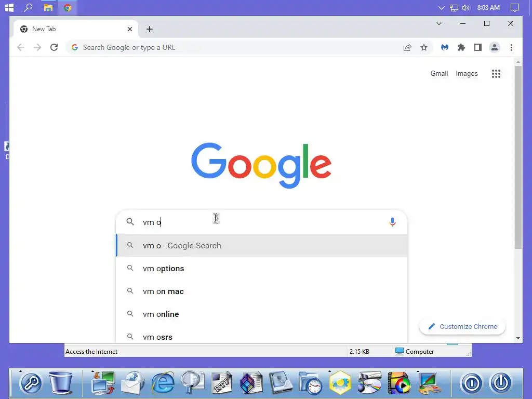Screen dimensions: 532x399
Task: Click the 8:03 AM clock
Action: pyautogui.click(x=488, y=7)
